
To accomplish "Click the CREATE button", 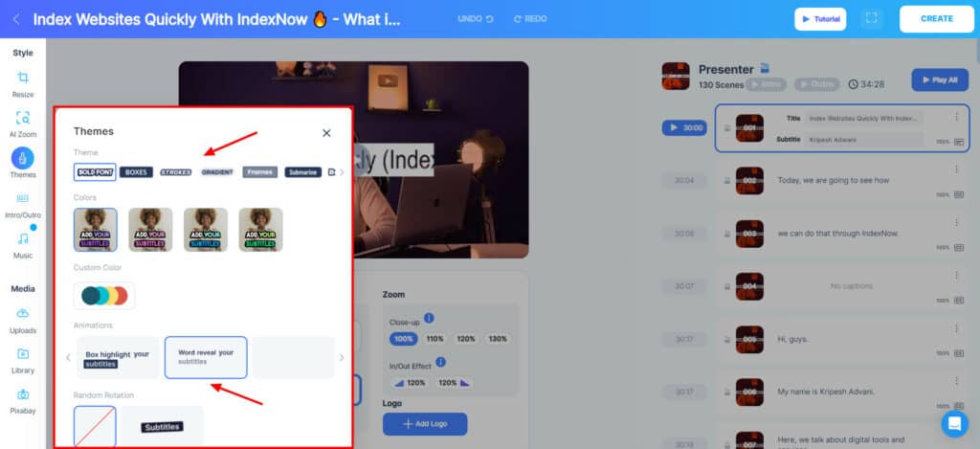I will tap(936, 19).
